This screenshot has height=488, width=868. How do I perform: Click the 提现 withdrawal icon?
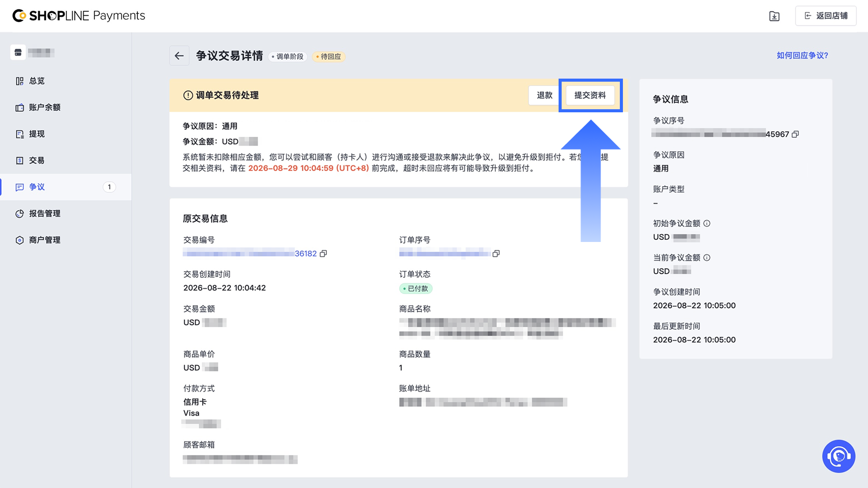[x=19, y=134]
